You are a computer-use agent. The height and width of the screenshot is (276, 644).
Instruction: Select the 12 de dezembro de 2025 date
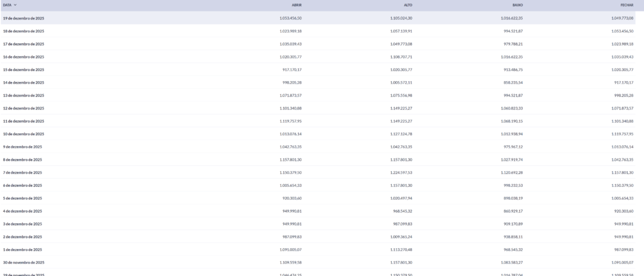[23, 108]
